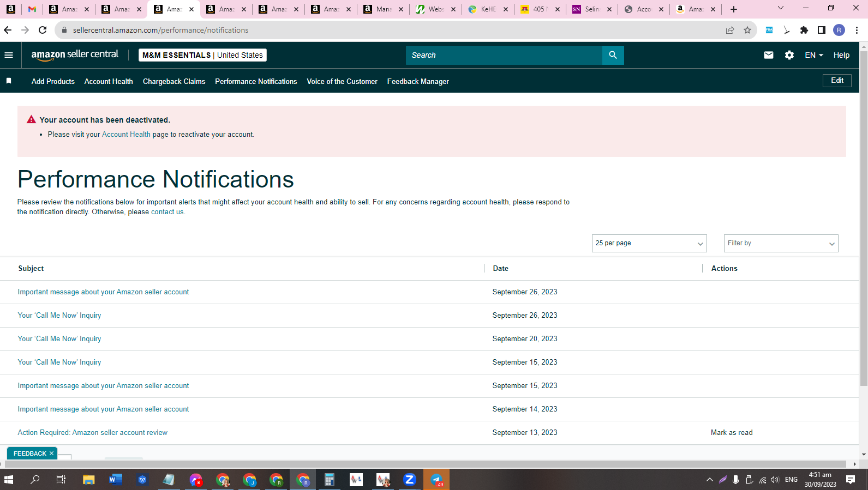Open the Chrome three-dot menu

pyautogui.click(x=857, y=30)
